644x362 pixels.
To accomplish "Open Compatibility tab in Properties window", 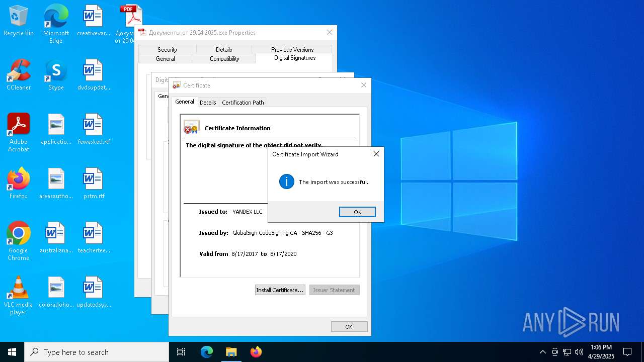I will click(x=224, y=59).
